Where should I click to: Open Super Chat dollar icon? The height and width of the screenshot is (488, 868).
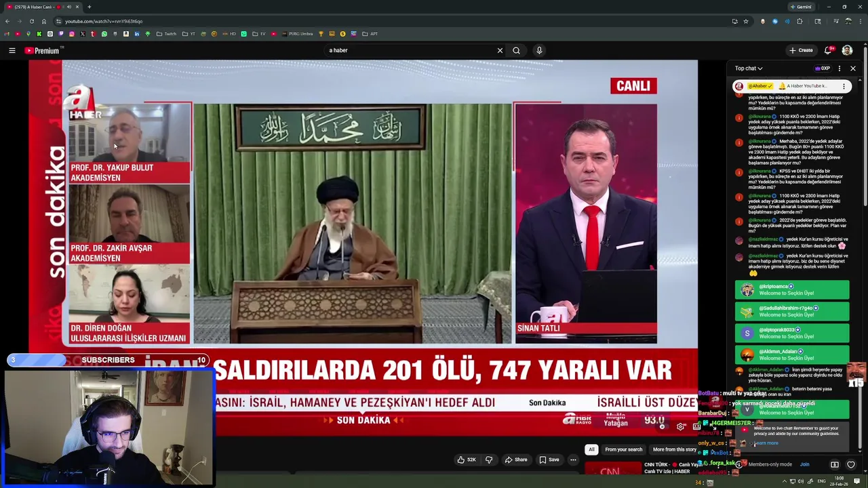point(835,464)
